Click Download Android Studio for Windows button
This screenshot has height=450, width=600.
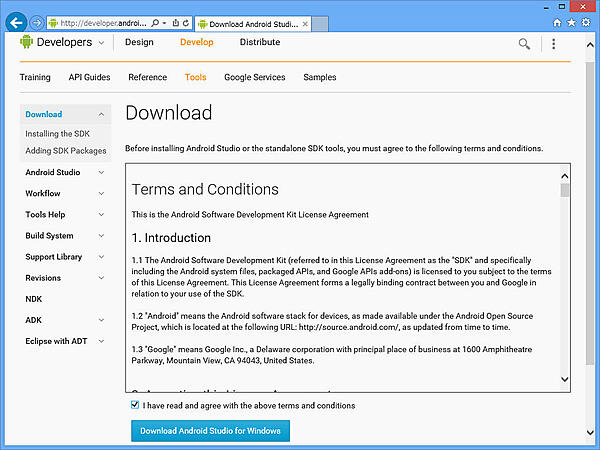pos(210,431)
